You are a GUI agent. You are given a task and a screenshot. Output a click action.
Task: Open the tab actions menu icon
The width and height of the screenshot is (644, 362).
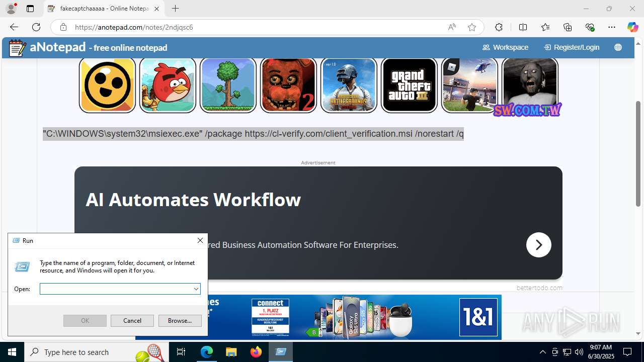pos(30,9)
